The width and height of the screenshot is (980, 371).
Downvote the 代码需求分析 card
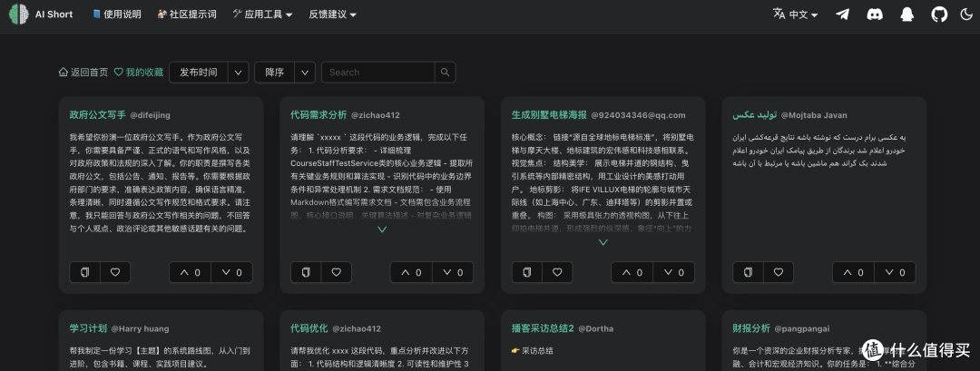click(453, 272)
